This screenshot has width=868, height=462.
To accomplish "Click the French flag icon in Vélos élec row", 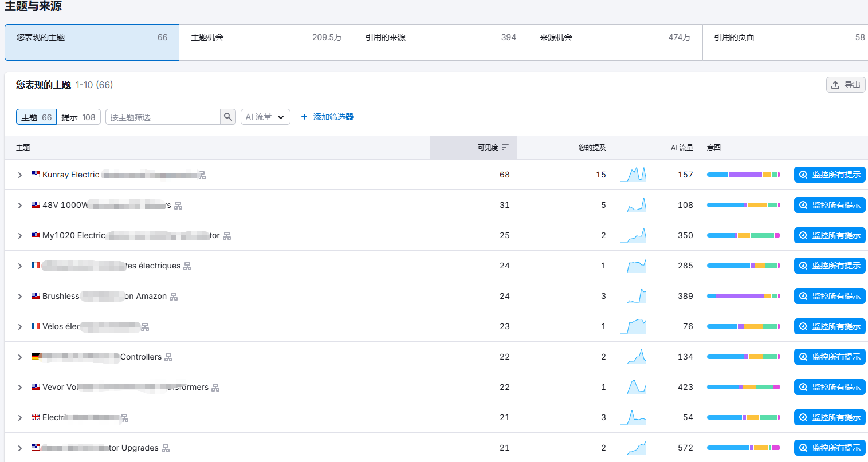I will point(36,326).
